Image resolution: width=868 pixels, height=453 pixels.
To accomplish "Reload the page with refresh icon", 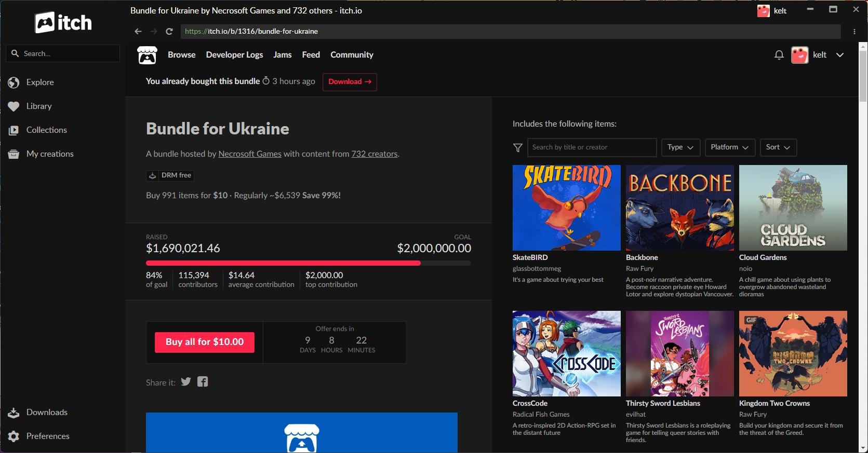I will (x=169, y=31).
